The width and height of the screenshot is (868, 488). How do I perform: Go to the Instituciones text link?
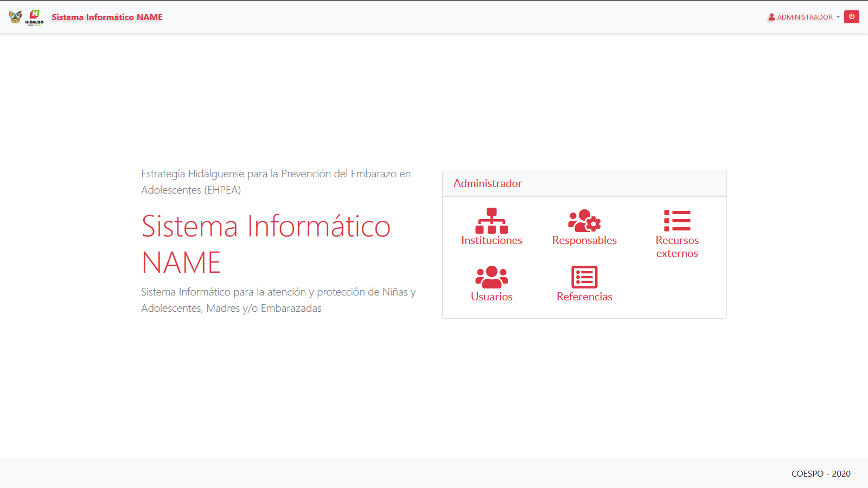click(x=492, y=241)
